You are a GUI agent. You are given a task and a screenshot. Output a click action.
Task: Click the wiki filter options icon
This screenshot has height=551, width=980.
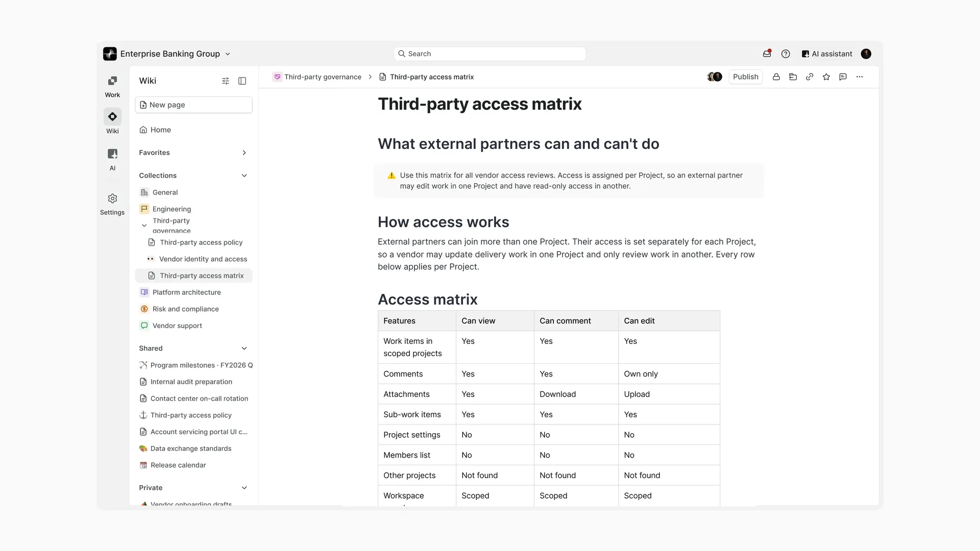(x=226, y=81)
